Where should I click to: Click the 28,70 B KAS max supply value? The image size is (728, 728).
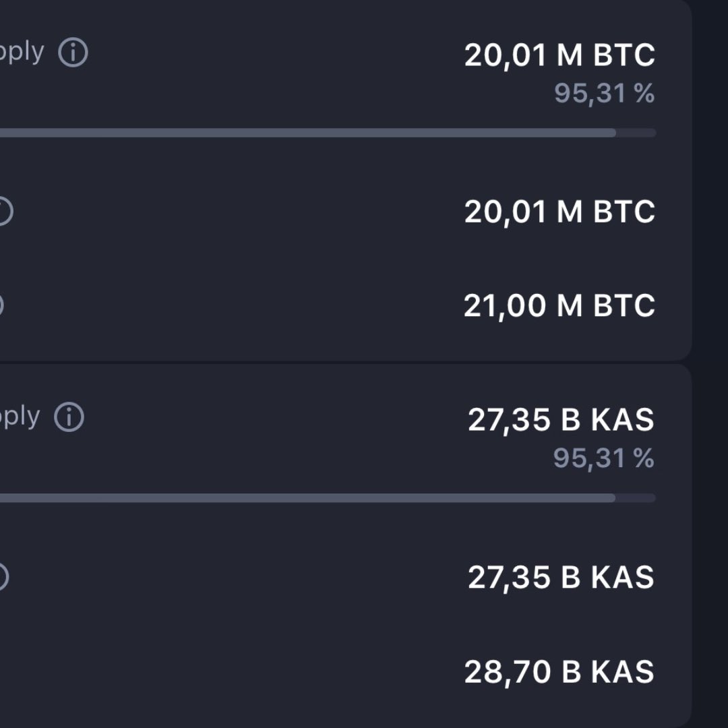point(559,672)
